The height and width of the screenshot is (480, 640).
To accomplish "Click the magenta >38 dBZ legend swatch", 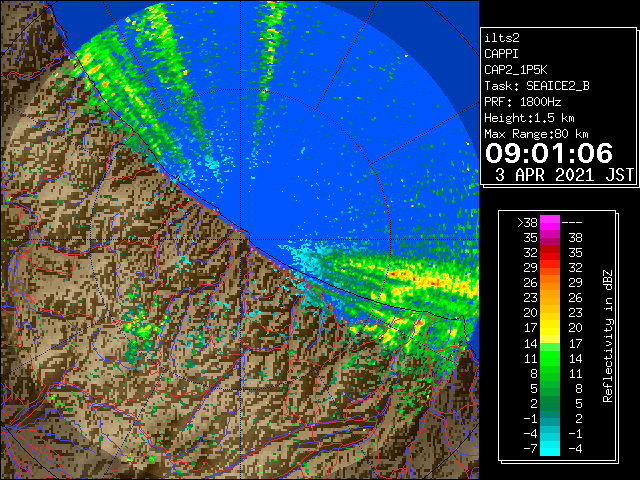I will click(x=550, y=222).
